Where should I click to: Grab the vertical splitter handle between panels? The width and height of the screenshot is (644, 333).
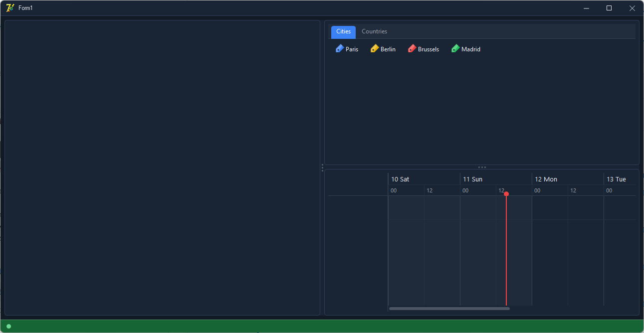(x=322, y=167)
